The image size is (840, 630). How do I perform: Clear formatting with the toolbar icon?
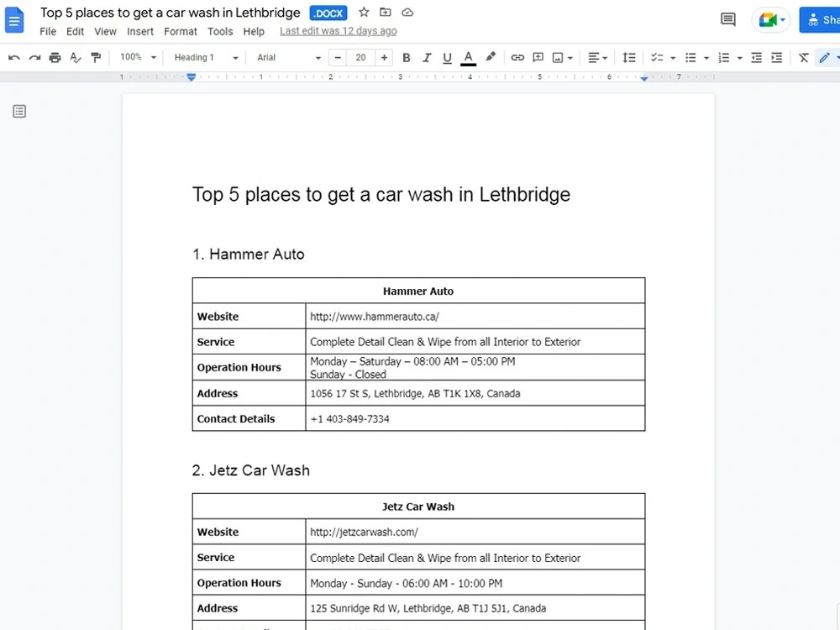click(804, 57)
